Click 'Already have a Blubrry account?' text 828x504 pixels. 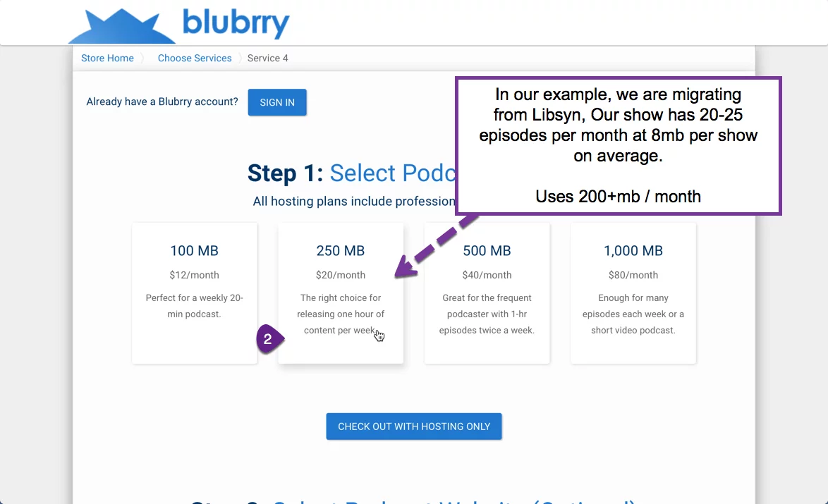pos(162,102)
